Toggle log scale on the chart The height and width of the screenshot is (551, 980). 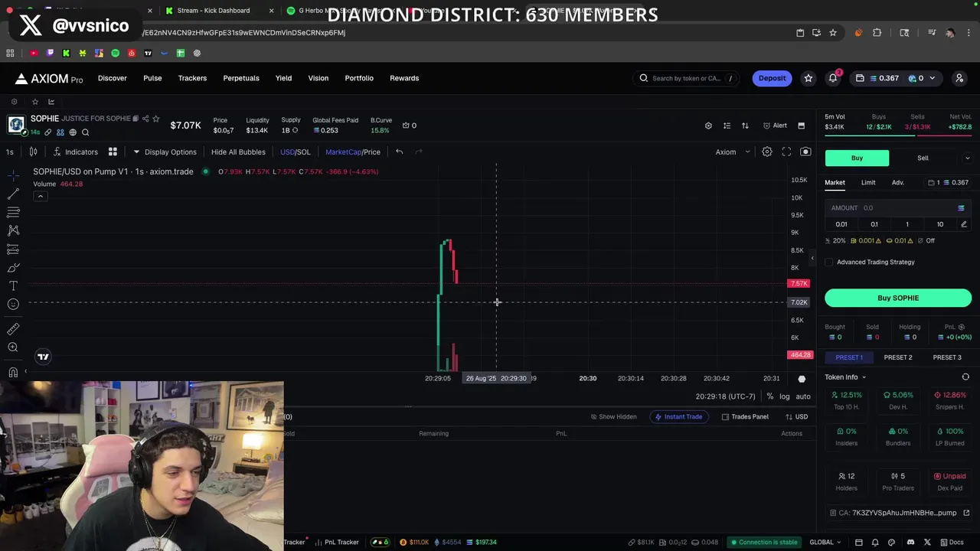785,396
